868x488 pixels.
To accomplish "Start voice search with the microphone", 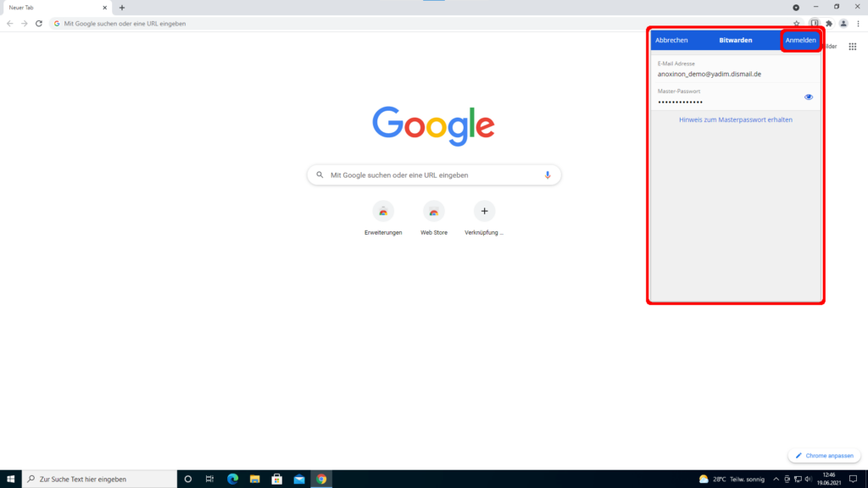I will point(548,175).
